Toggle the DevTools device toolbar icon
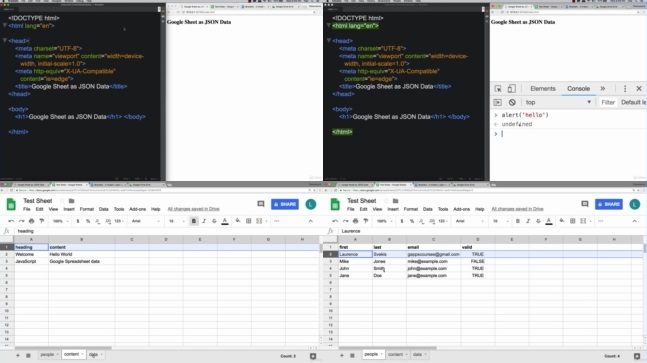647x363 pixels. (x=512, y=89)
